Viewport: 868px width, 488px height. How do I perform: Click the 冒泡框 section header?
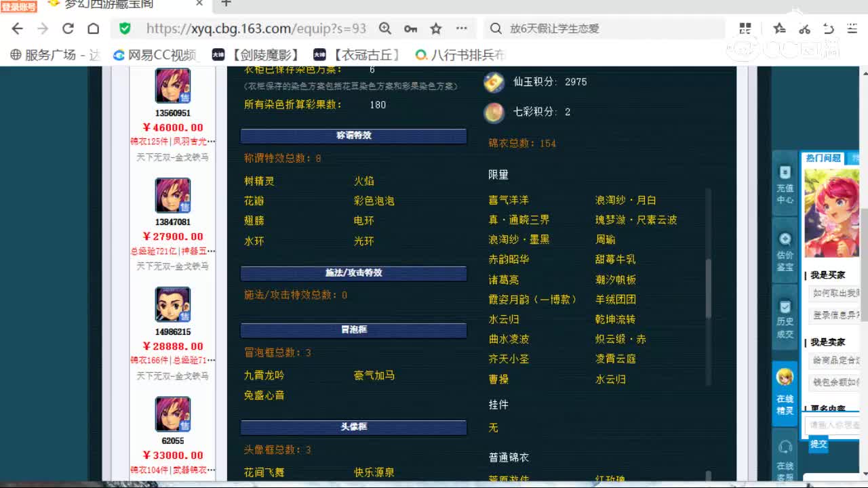pyautogui.click(x=353, y=330)
